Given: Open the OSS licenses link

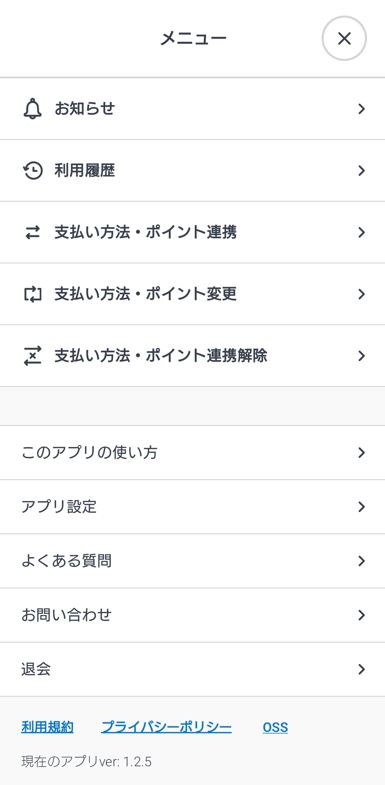Looking at the screenshot, I should tap(275, 727).
